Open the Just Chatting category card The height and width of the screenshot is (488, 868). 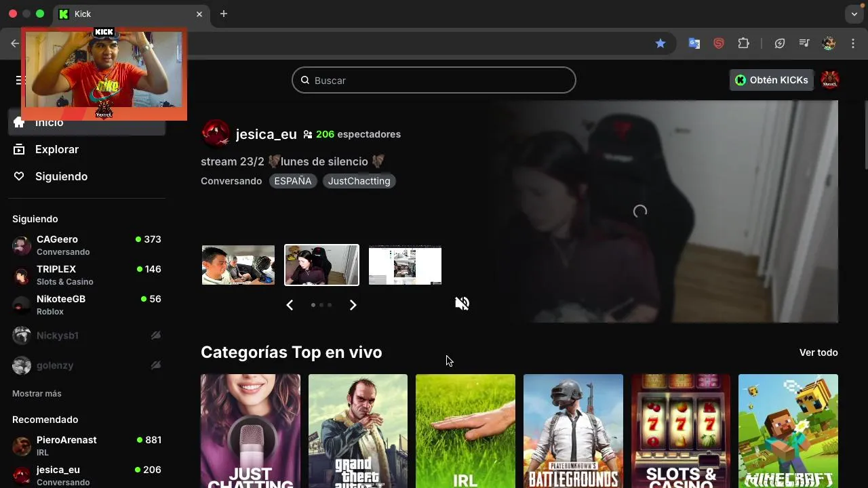click(250, 431)
